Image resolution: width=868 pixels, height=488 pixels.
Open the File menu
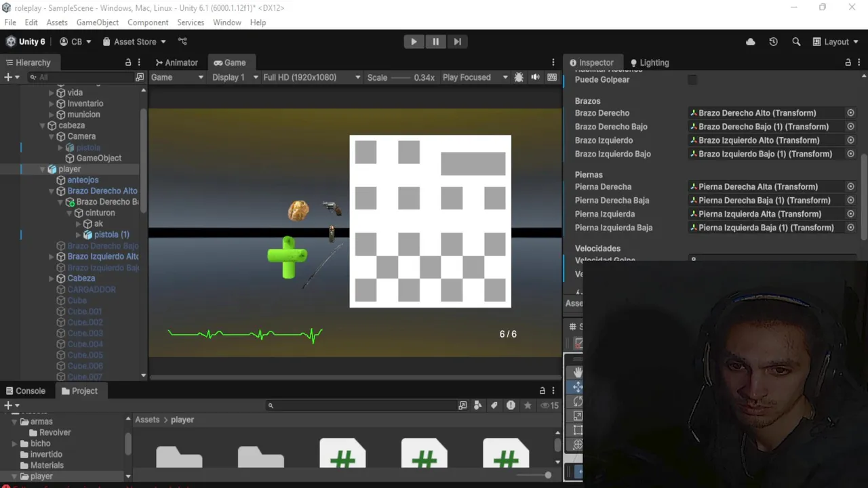(x=10, y=22)
